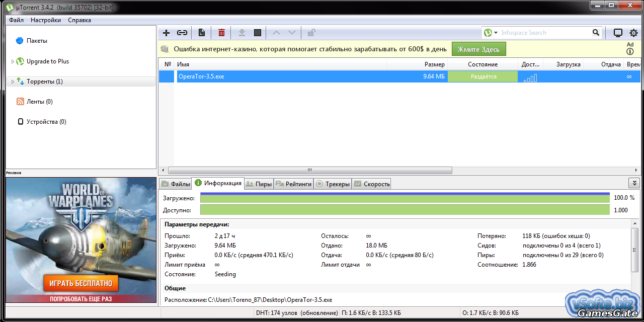Screen dimensions: 644x322
Task: Click the Отдано value 18.0 МБ
Action: click(x=376, y=246)
